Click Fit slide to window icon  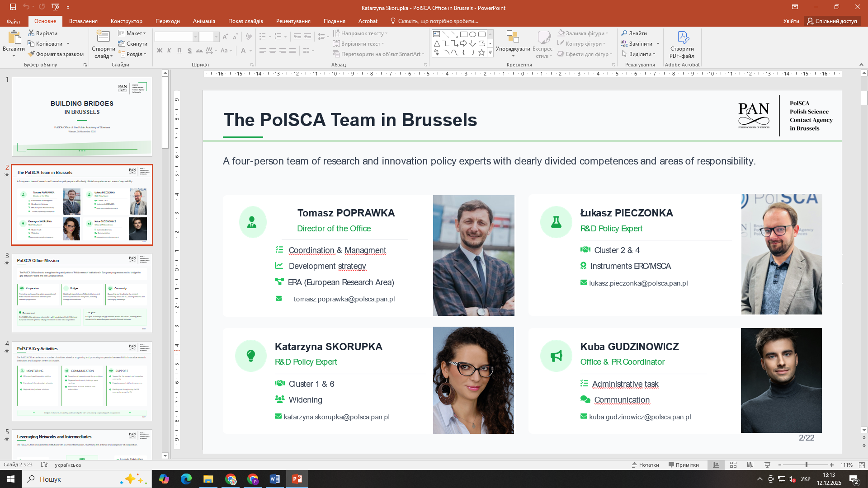(862, 465)
